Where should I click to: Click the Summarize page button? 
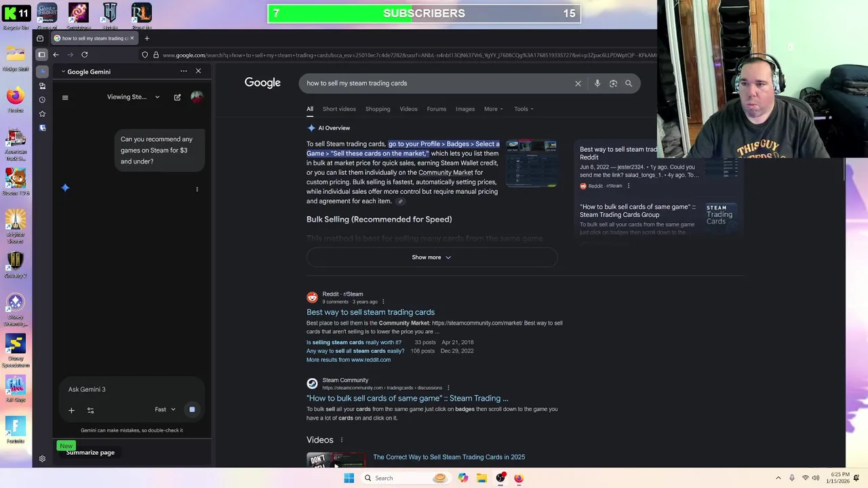click(x=90, y=452)
